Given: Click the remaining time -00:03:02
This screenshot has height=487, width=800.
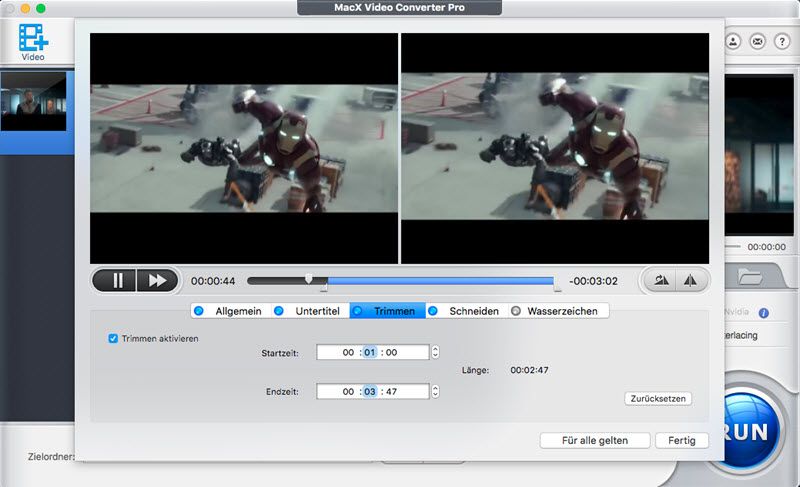Looking at the screenshot, I should click(593, 281).
